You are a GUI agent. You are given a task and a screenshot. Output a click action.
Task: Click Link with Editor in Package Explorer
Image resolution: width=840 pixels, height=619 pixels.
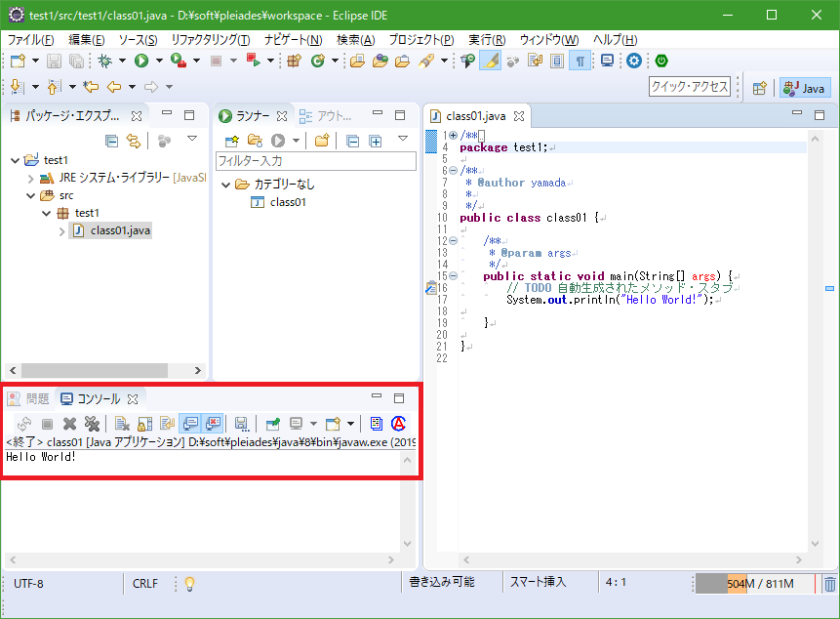click(133, 141)
